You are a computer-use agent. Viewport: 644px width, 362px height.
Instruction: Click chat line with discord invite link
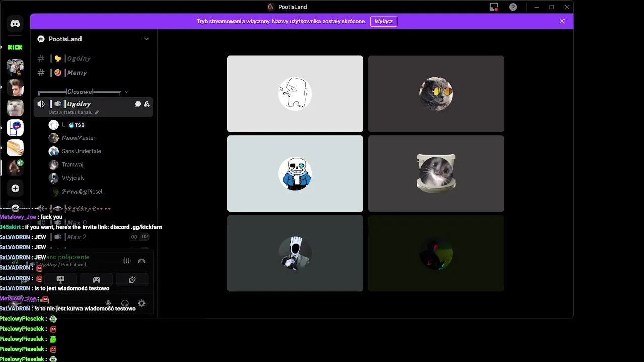click(x=81, y=227)
